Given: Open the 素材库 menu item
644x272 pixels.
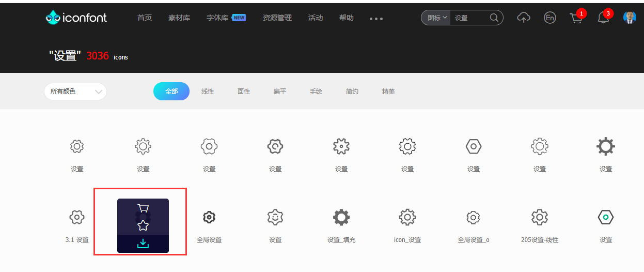Looking at the screenshot, I should point(179,18).
